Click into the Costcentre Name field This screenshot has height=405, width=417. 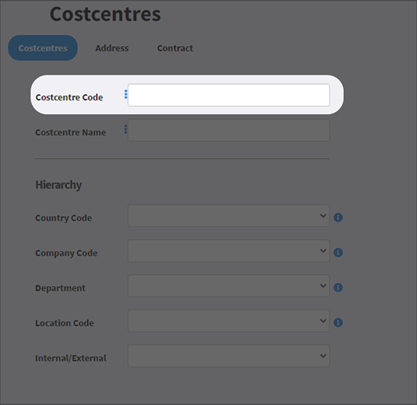(229, 130)
